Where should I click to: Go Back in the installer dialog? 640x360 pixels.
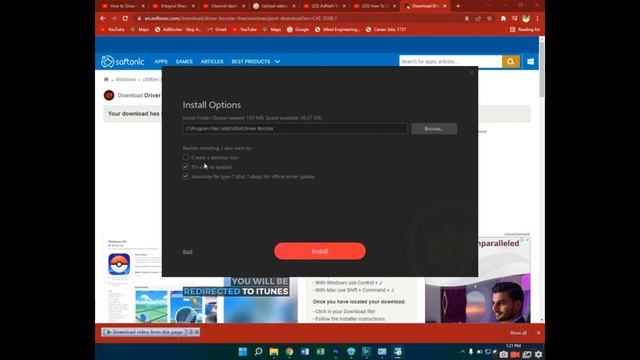187,251
